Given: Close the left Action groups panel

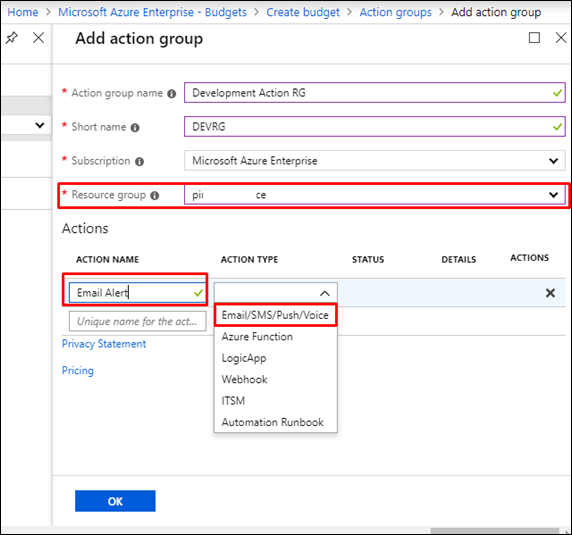Looking at the screenshot, I should (x=38, y=38).
